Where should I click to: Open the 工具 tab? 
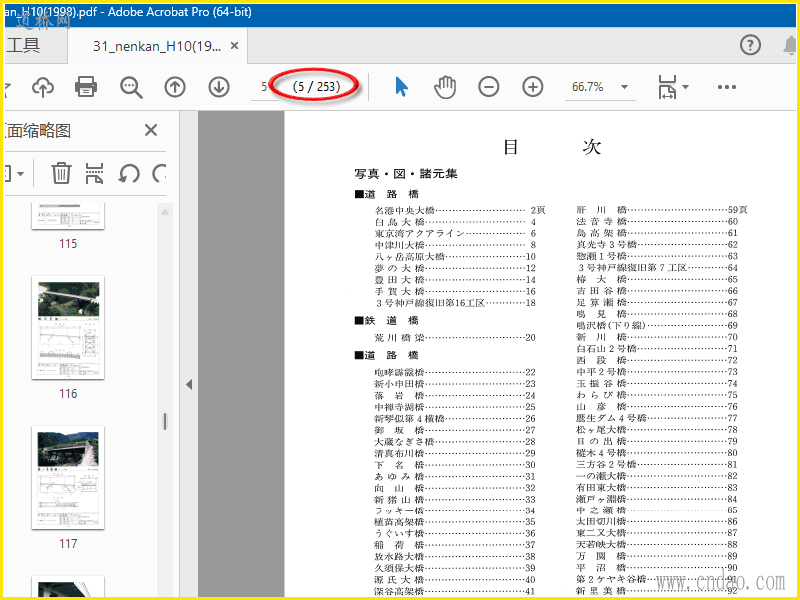[23, 45]
